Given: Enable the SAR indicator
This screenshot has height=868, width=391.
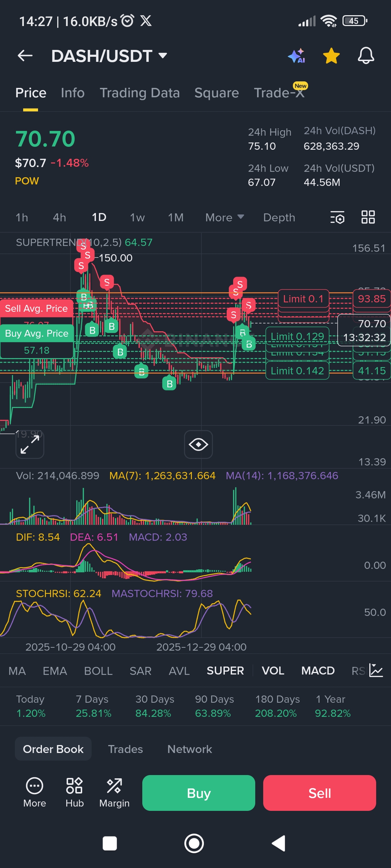Looking at the screenshot, I should click(x=140, y=671).
